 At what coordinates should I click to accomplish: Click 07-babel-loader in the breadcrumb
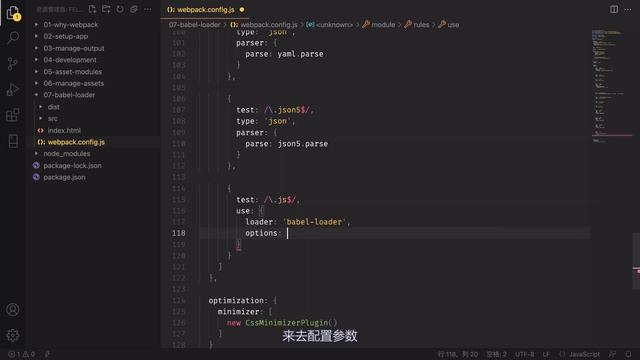point(195,24)
